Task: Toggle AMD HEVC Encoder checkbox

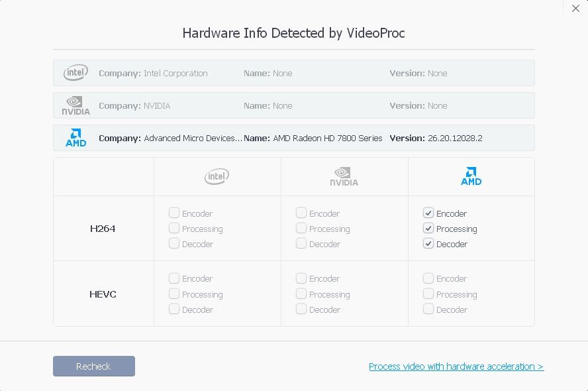Action: (x=428, y=278)
